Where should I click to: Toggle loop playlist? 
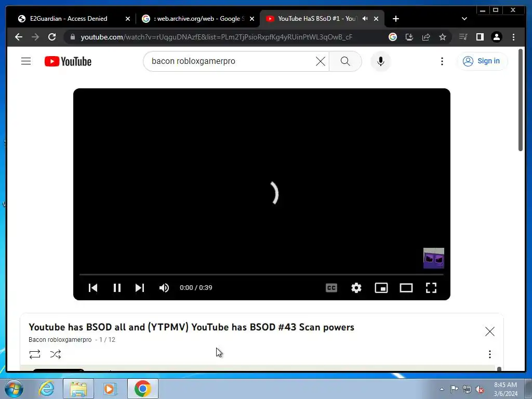point(35,354)
